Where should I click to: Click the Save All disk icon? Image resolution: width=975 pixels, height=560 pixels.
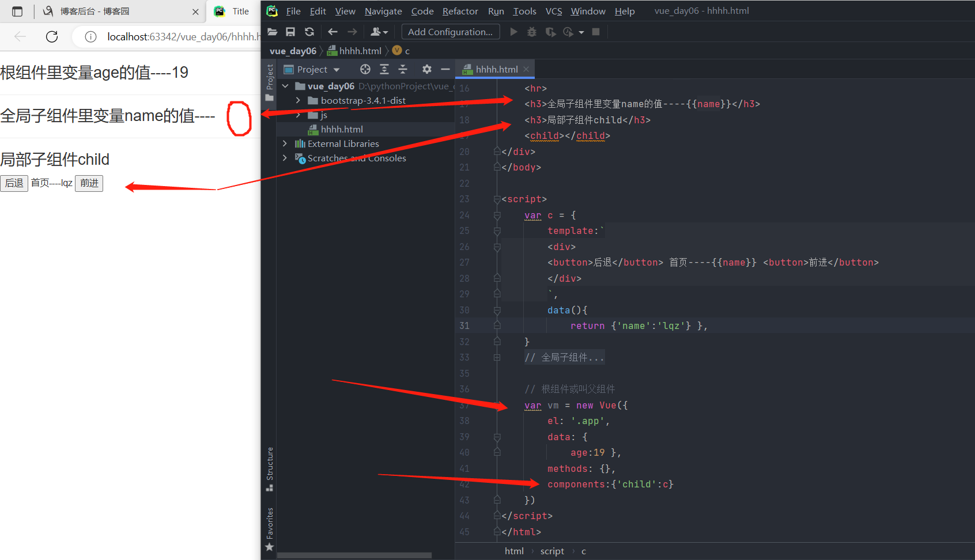coord(290,32)
